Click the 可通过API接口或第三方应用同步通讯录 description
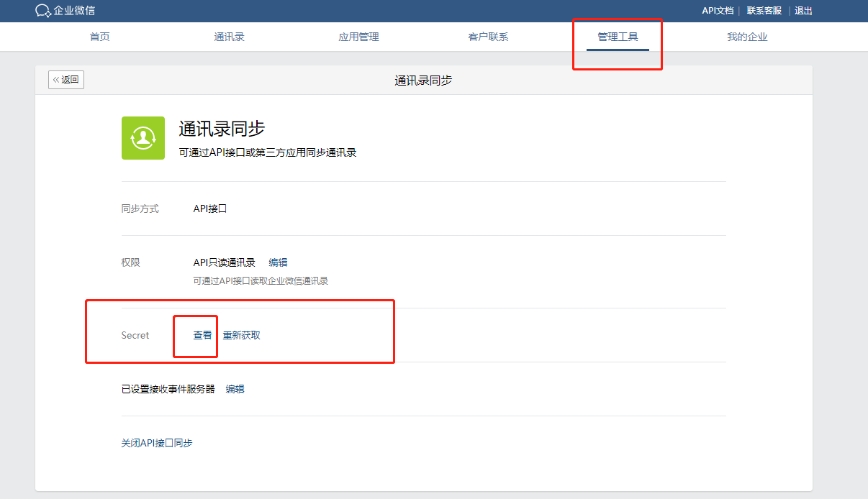Image resolution: width=868 pixels, height=499 pixels. (x=268, y=152)
